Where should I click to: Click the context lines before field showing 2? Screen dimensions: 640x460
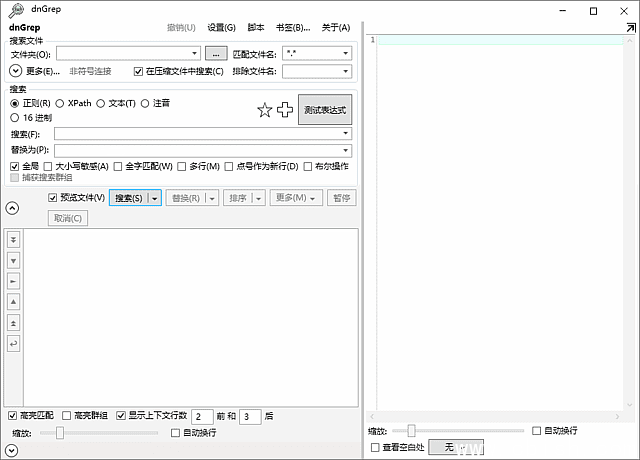(x=202, y=417)
